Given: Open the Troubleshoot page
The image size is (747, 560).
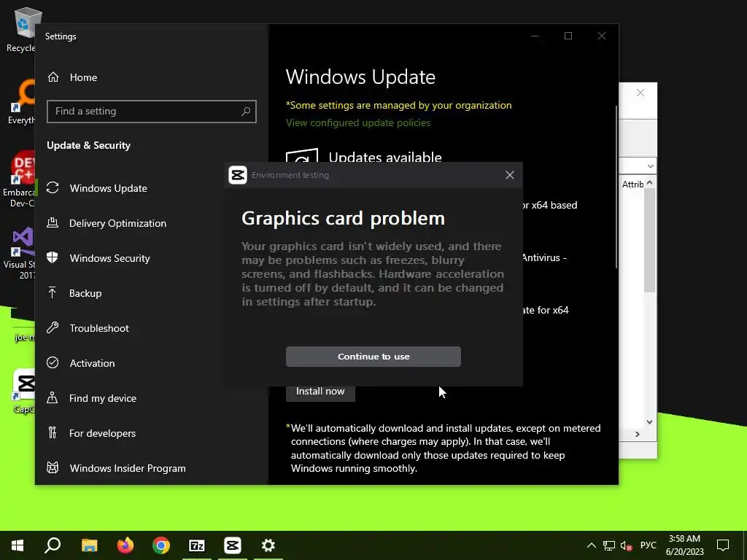Looking at the screenshot, I should [99, 328].
